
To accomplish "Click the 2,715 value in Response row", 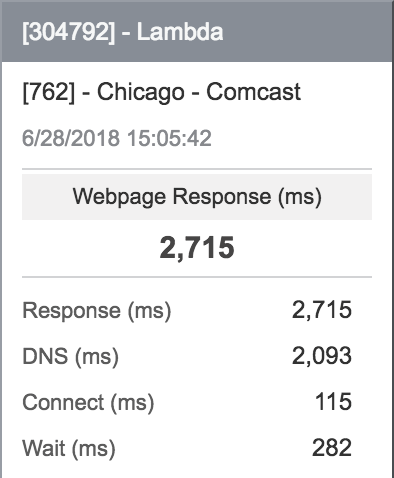I will 322,310.
